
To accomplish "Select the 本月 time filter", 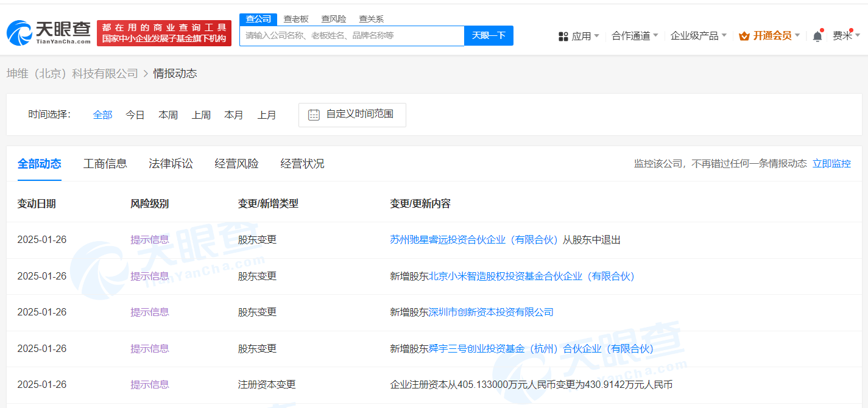I will pyautogui.click(x=234, y=114).
